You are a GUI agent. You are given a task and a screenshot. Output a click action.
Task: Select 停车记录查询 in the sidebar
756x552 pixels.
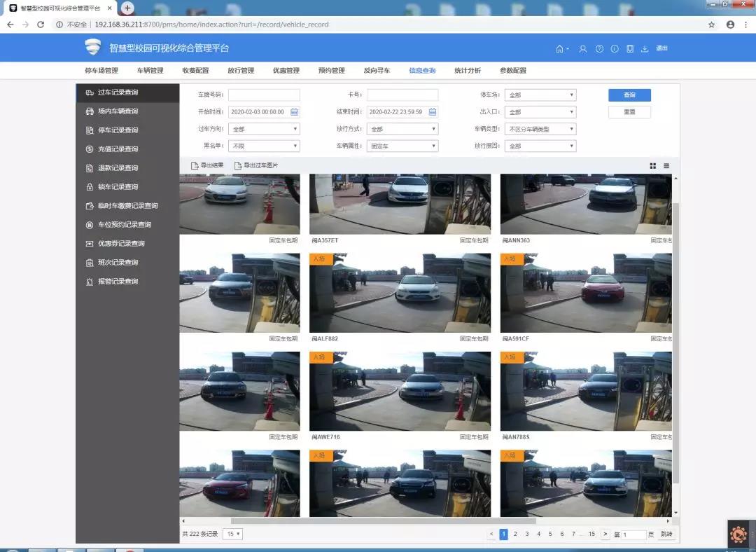click(118, 130)
